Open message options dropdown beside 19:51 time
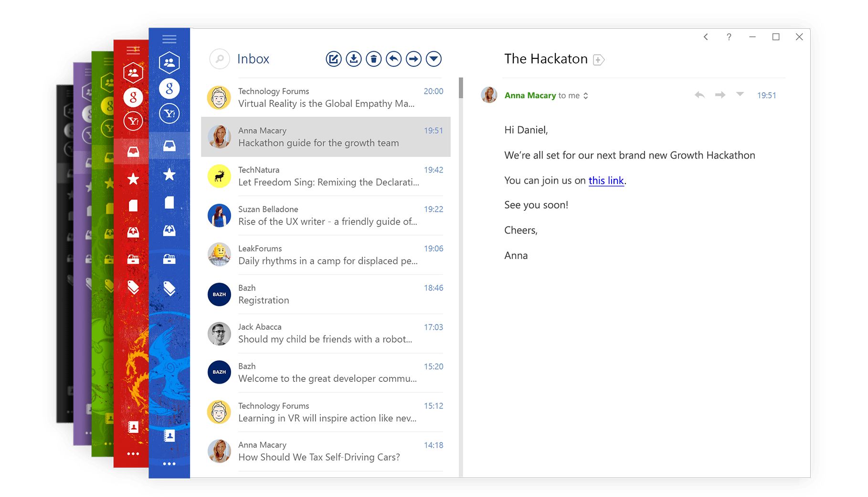Image resolution: width=868 pixels, height=497 pixels. point(740,95)
